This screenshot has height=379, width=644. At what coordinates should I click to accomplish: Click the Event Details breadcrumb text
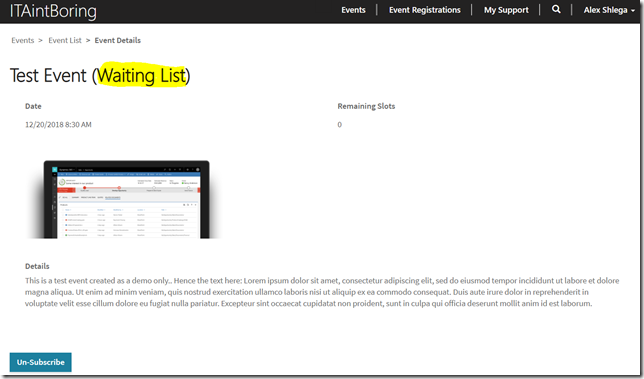point(117,40)
